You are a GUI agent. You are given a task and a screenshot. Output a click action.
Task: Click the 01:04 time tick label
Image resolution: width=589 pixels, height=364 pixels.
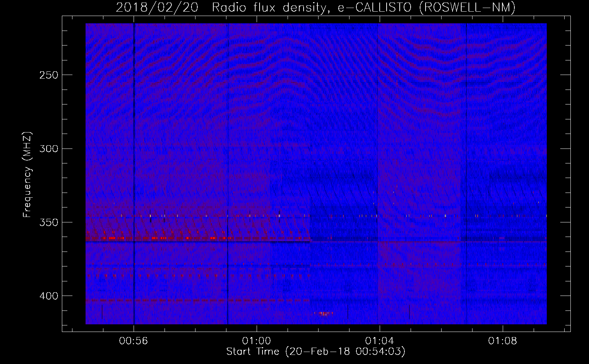(380, 341)
